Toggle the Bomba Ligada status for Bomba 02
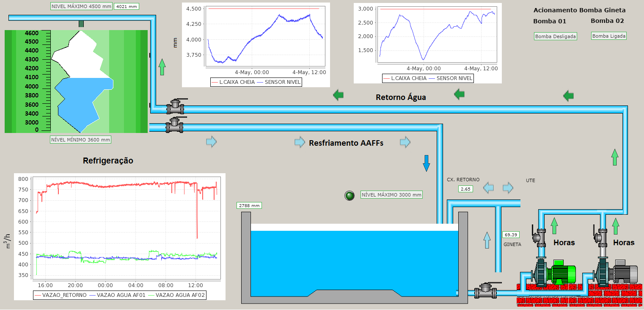The height and width of the screenshot is (310, 644). (x=608, y=36)
